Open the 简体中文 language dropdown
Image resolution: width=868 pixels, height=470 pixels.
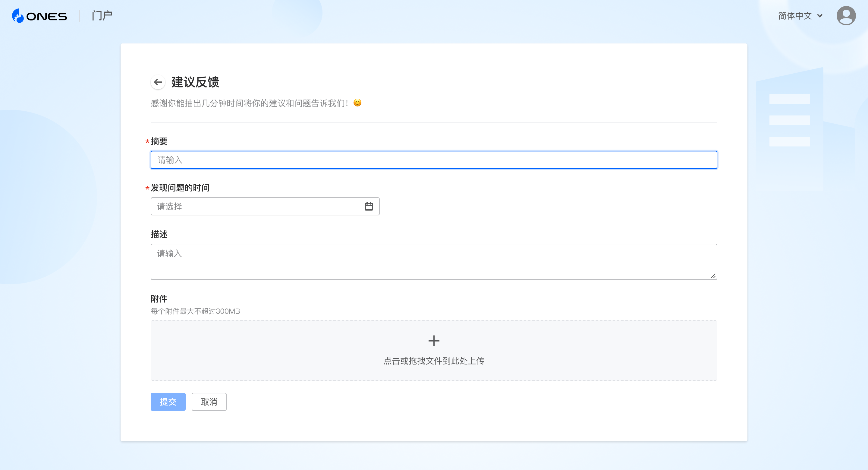(800, 16)
